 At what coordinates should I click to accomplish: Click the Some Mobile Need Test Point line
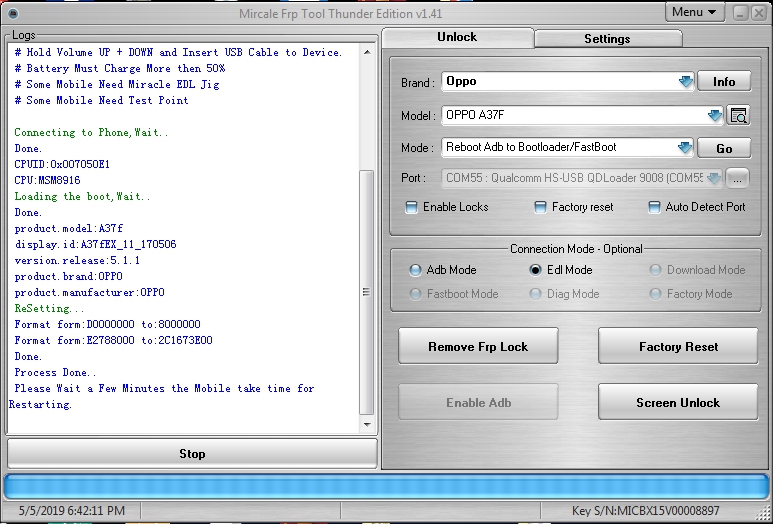coord(101,100)
